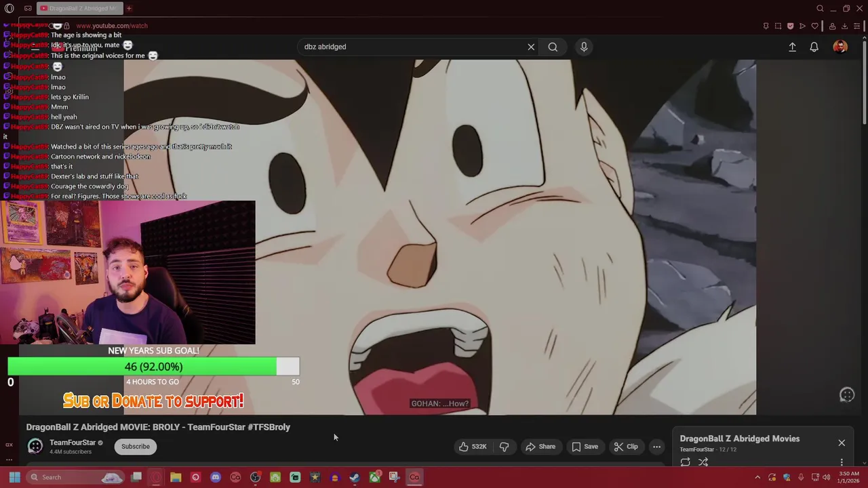Open Xbox app from the taskbar
The image size is (868, 488).
click(x=374, y=477)
